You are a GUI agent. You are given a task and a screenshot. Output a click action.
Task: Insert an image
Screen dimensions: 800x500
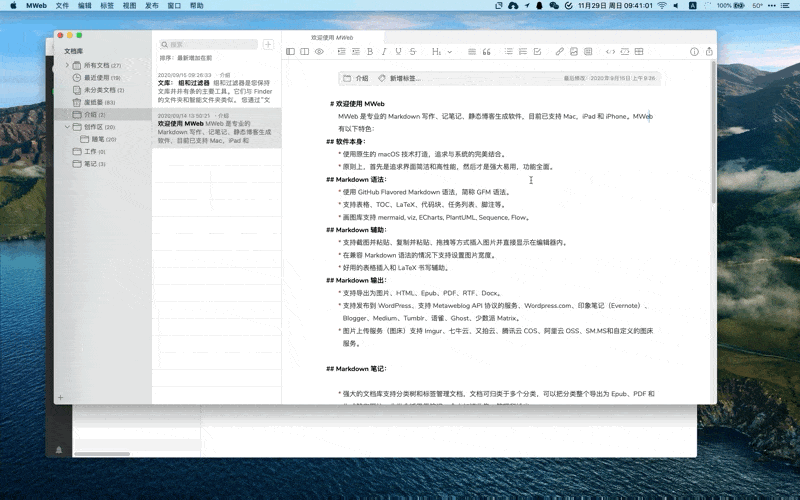pos(574,52)
